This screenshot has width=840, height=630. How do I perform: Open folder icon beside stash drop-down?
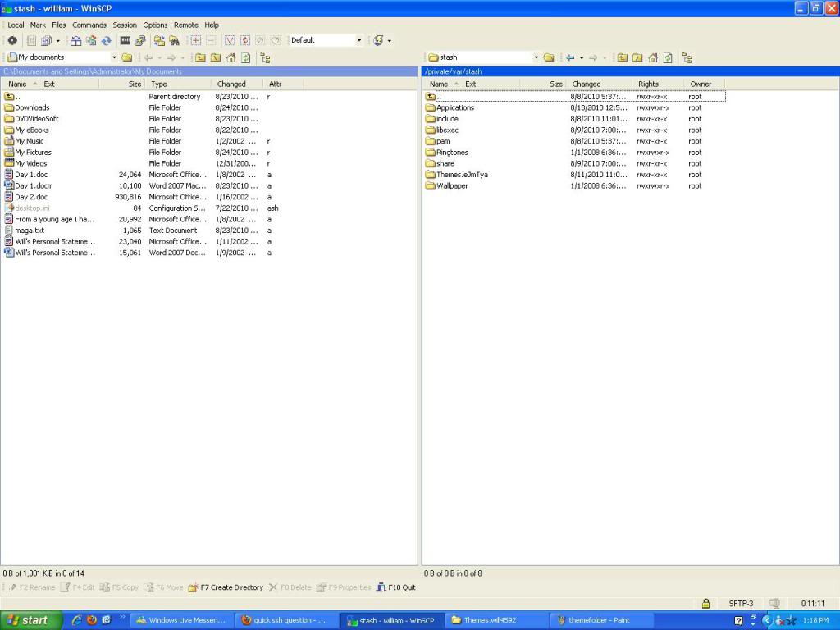pyautogui.click(x=549, y=57)
